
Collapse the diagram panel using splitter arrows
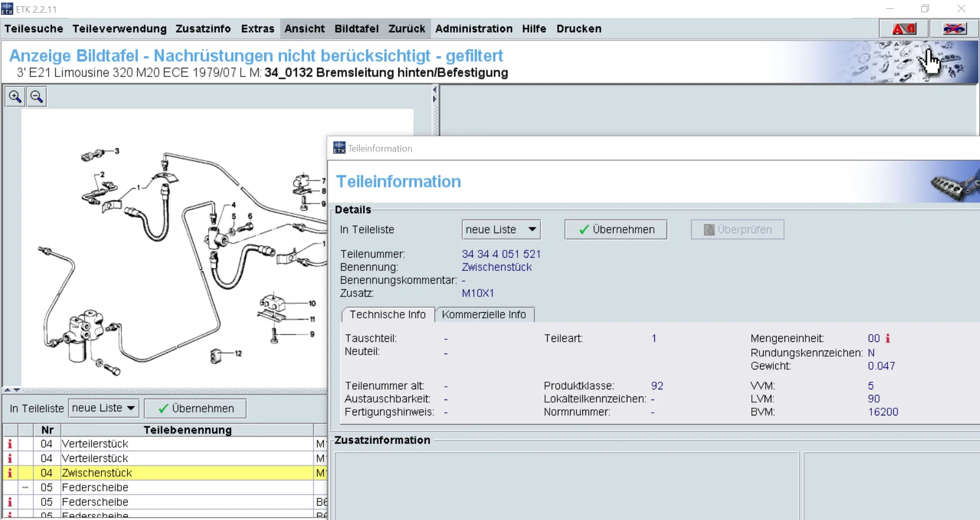pyautogui.click(x=435, y=90)
